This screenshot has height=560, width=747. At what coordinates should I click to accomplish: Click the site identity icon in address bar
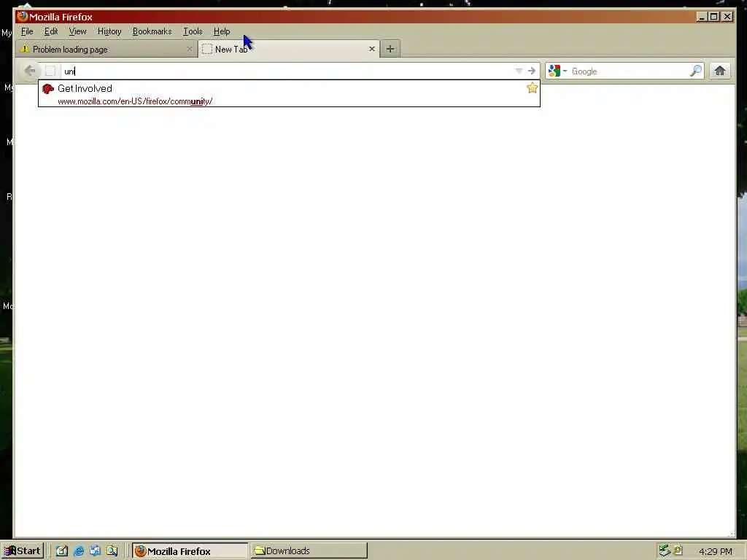50,71
